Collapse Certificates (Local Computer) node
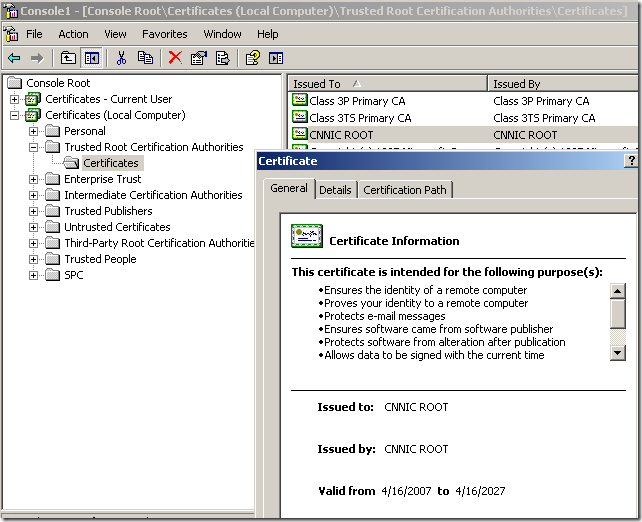Viewport: 642px width, 522px height. point(14,115)
